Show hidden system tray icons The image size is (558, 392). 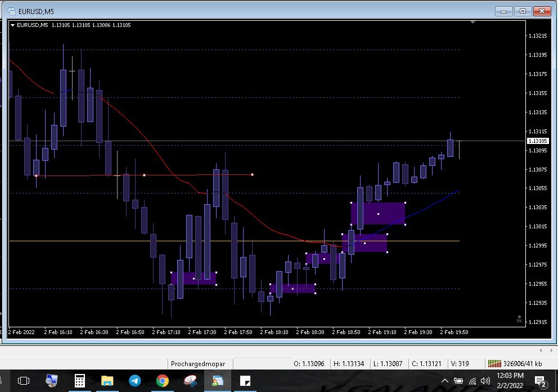coord(445,381)
